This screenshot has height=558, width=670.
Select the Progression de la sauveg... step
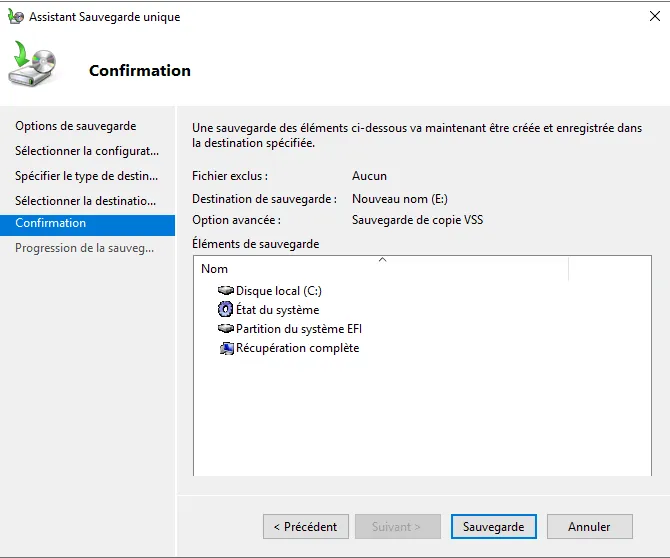pyautogui.click(x=85, y=248)
